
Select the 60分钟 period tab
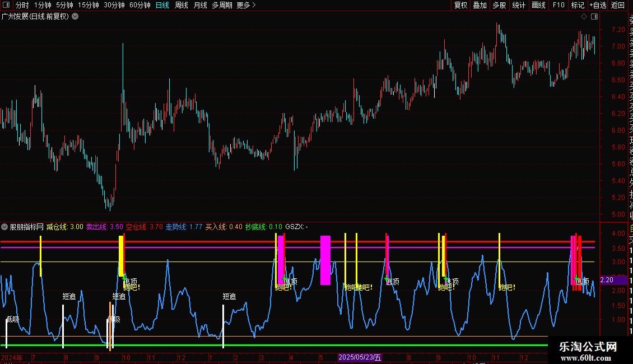139,5
